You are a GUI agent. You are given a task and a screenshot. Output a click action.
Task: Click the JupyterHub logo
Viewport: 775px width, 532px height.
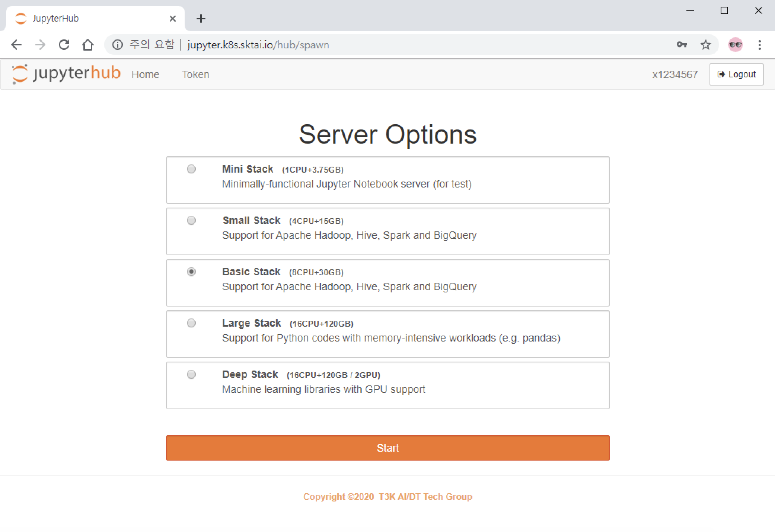pyautogui.click(x=66, y=74)
